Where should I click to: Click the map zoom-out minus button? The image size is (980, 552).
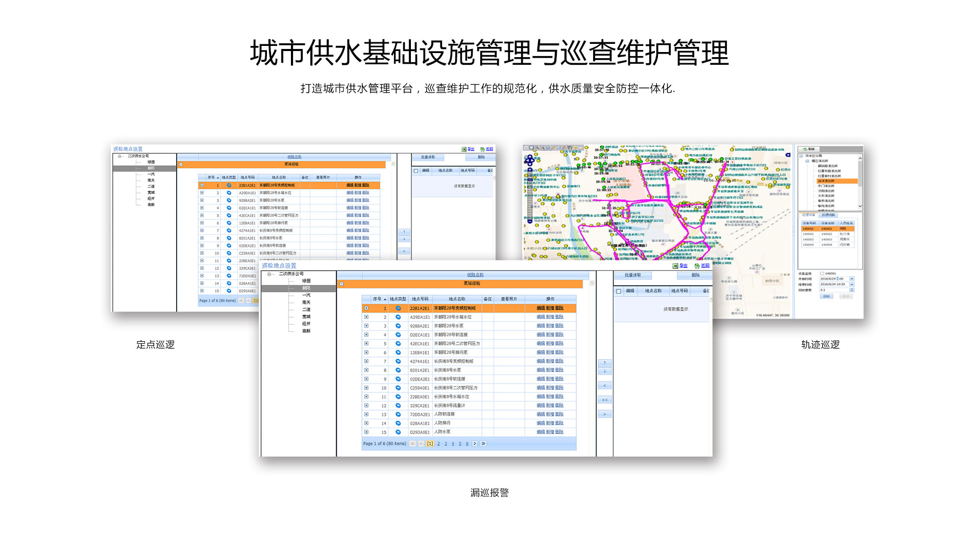[530, 221]
